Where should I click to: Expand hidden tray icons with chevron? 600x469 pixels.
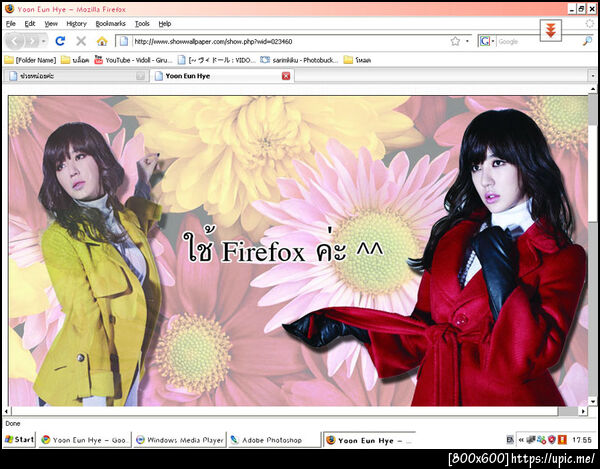(x=521, y=440)
